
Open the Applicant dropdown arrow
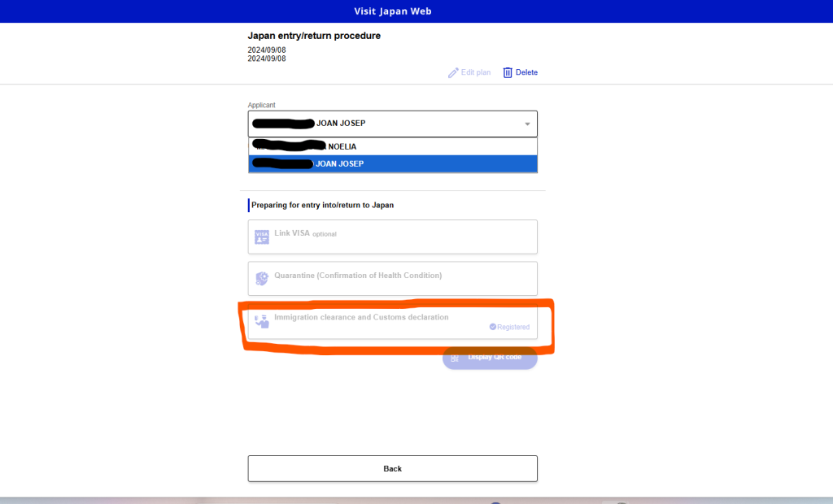click(x=527, y=124)
